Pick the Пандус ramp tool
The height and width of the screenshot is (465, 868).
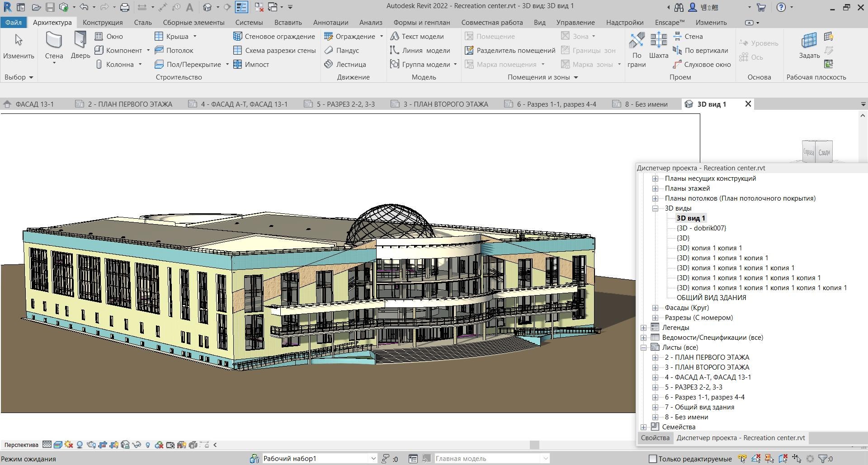341,50
